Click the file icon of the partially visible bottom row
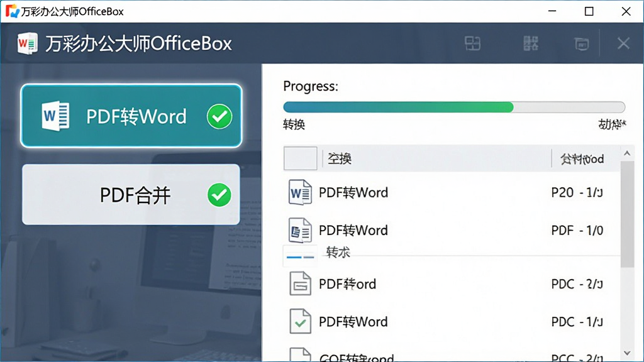 [x=300, y=354]
